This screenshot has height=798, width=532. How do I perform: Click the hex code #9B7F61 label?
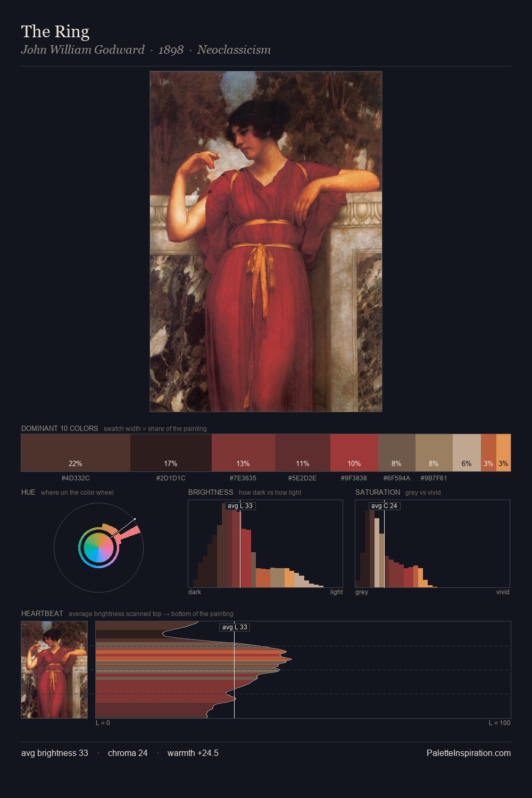click(x=434, y=478)
